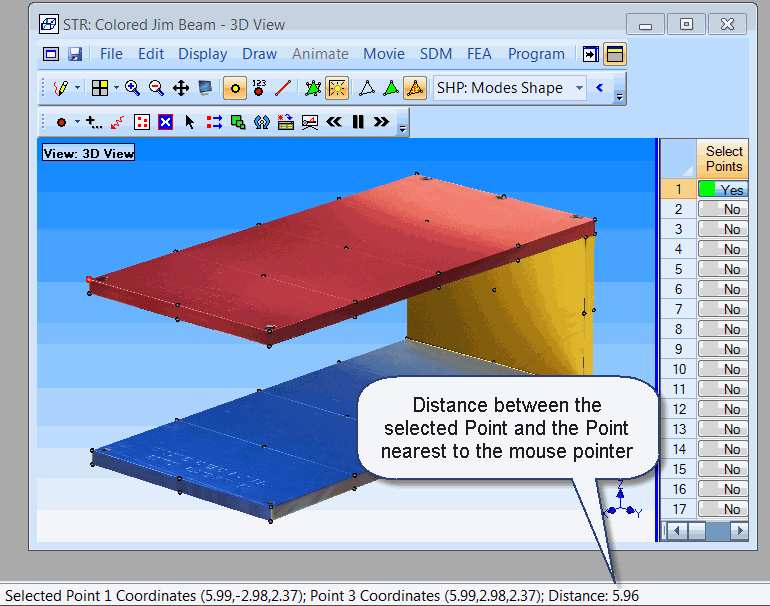Toggle the yellow split window icon
This screenshot has height=606, width=770.
coord(615,54)
